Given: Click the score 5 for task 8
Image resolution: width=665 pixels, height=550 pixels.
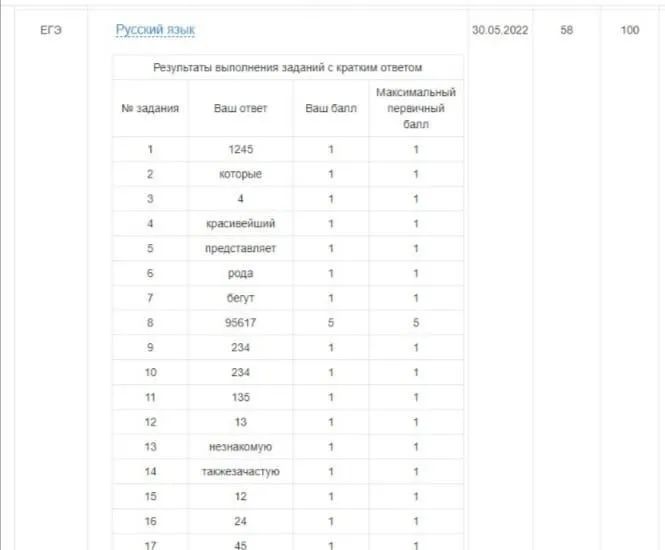Looking at the screenshot, I should (x=331, y=323).
